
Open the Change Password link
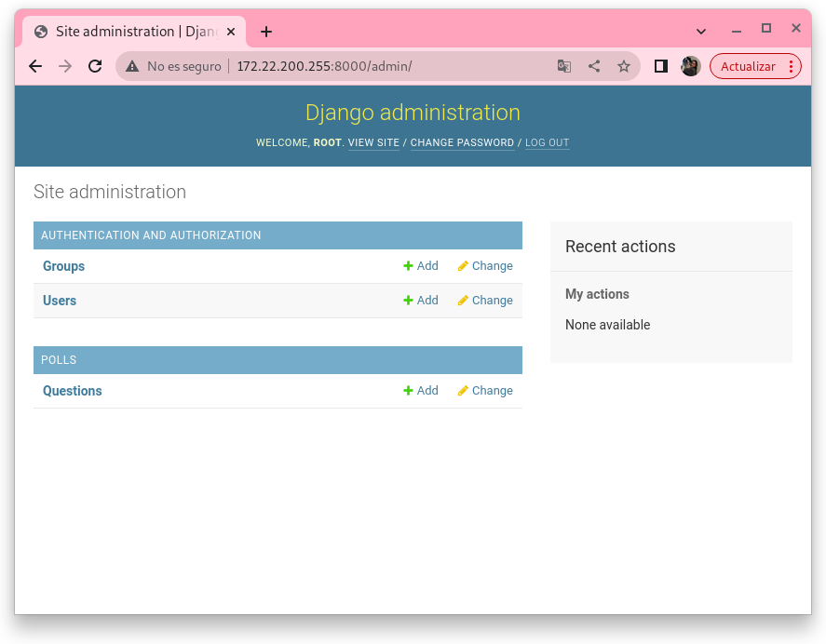pyautogui.click(x=462, y=143)
